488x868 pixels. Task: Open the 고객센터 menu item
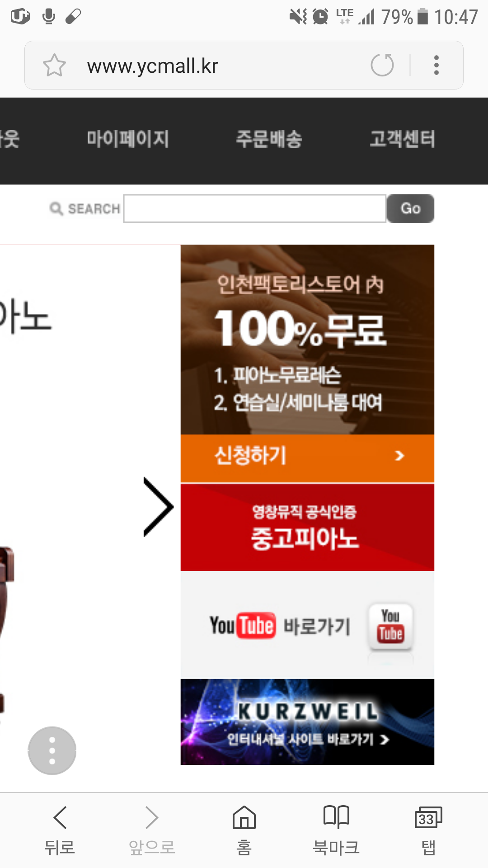(x=403, y=139)
